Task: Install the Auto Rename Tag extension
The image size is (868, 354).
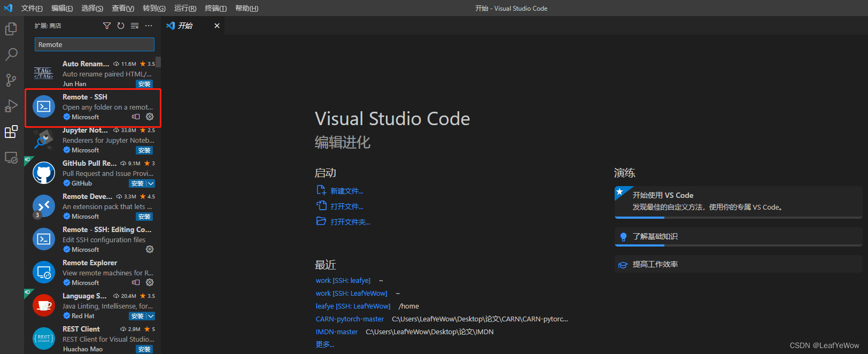Action: pyautogui.click(x=144, y=84)
